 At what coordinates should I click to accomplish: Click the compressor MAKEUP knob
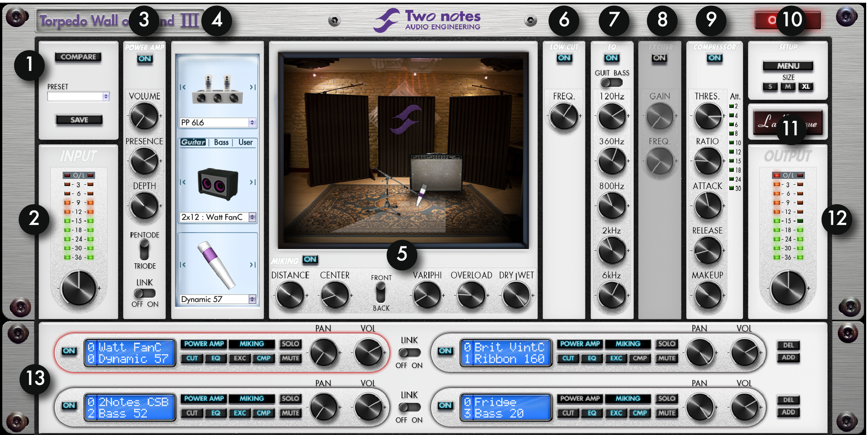708,295
